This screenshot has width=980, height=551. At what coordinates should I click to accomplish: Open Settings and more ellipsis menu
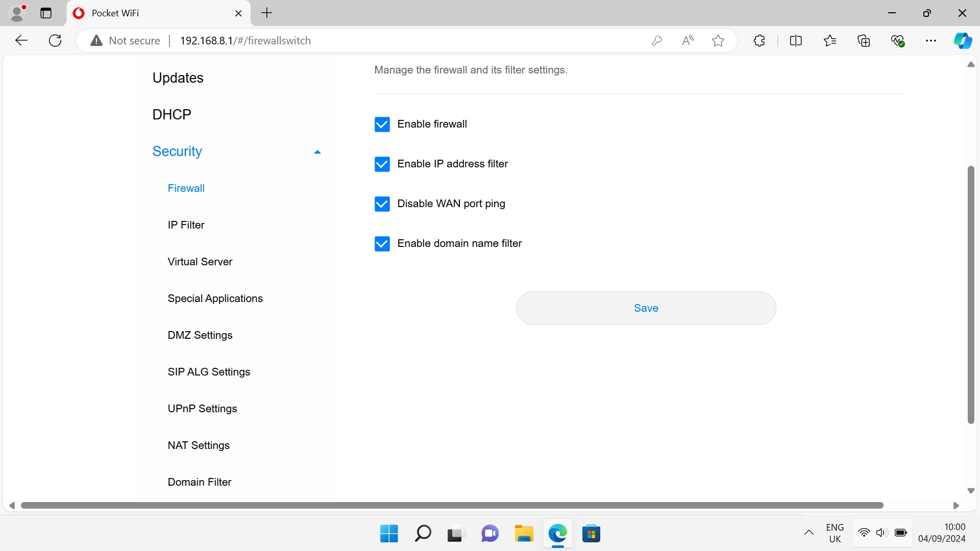tap(931, 41)
